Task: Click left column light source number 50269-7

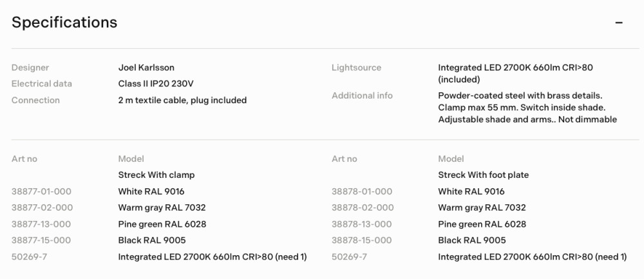Action: point(30,257)
